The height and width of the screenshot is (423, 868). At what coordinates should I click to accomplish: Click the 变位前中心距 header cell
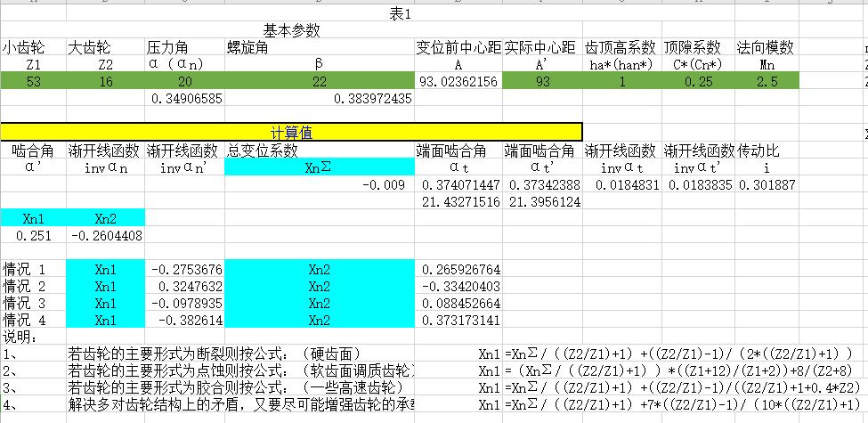tap(458, 47)
